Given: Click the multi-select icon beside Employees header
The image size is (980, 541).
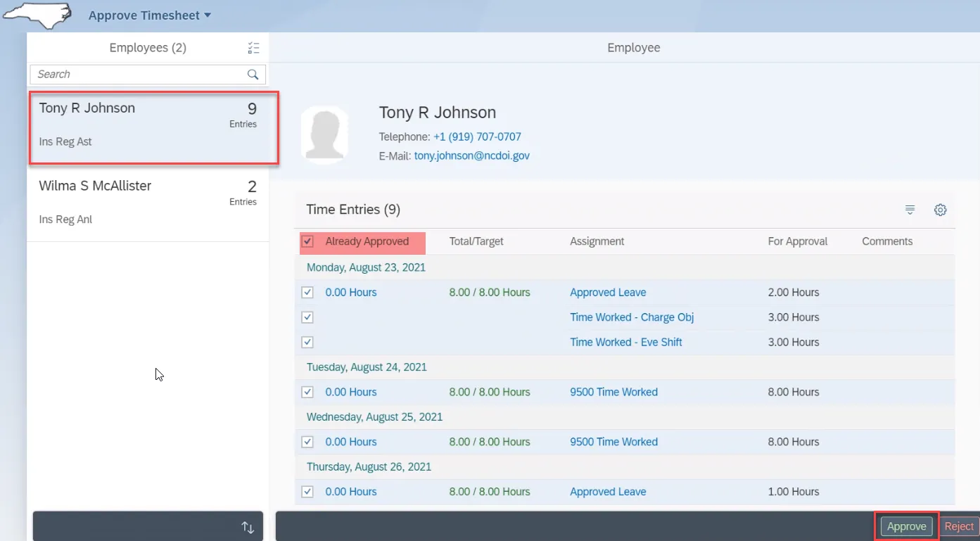Looking at the screenshot, I should tap(254, 48).
